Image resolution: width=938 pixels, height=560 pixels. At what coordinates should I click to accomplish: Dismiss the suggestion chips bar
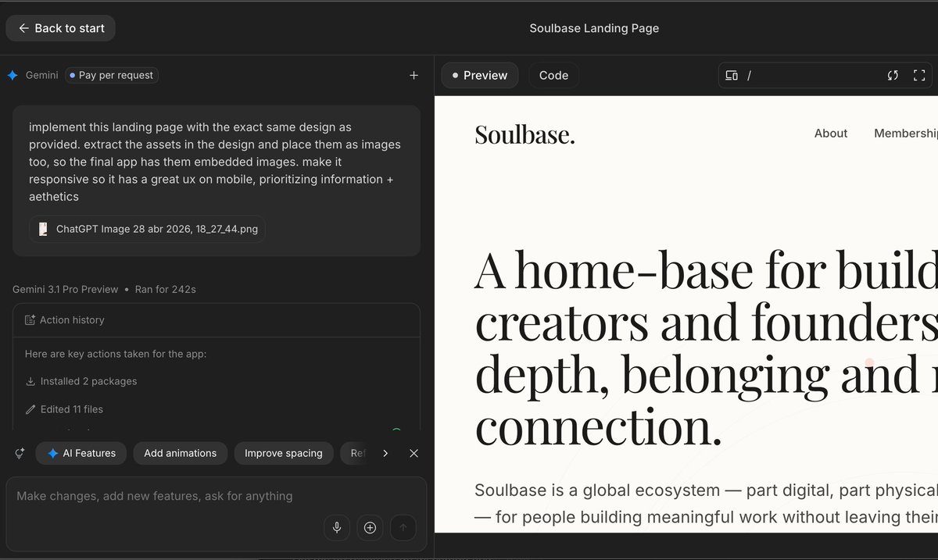(x=414, y=453)
